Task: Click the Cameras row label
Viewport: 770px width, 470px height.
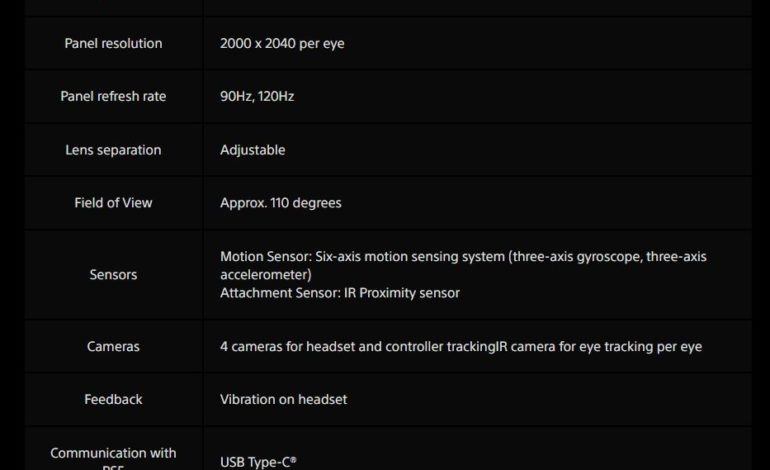Action: click(113, 347)
